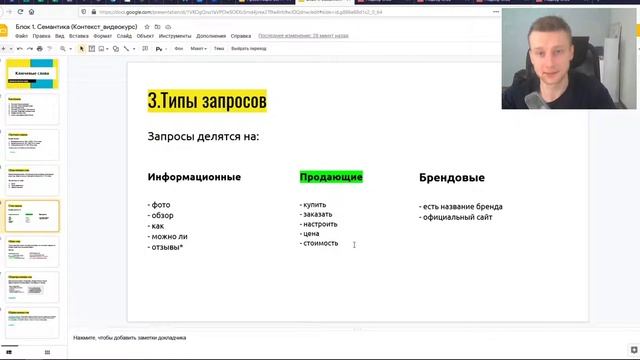Click the Выбрать переход button

pos(249,49)
